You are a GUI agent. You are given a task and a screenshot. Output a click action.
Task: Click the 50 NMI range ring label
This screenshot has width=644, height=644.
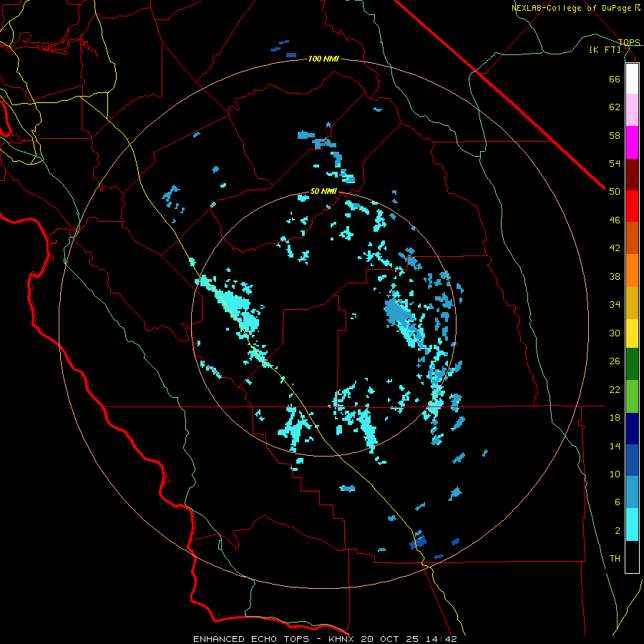(x=323, y=191)
